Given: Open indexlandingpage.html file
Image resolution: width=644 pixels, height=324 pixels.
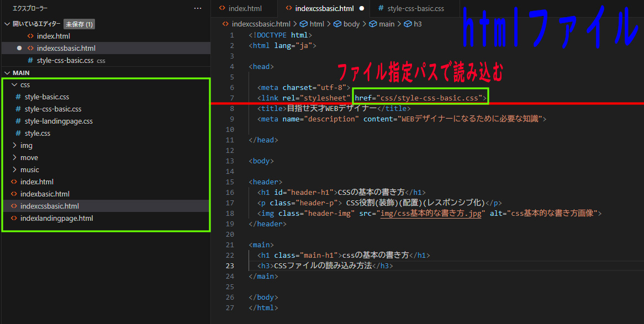Looking at the screenshot, I should click(57, 218).
